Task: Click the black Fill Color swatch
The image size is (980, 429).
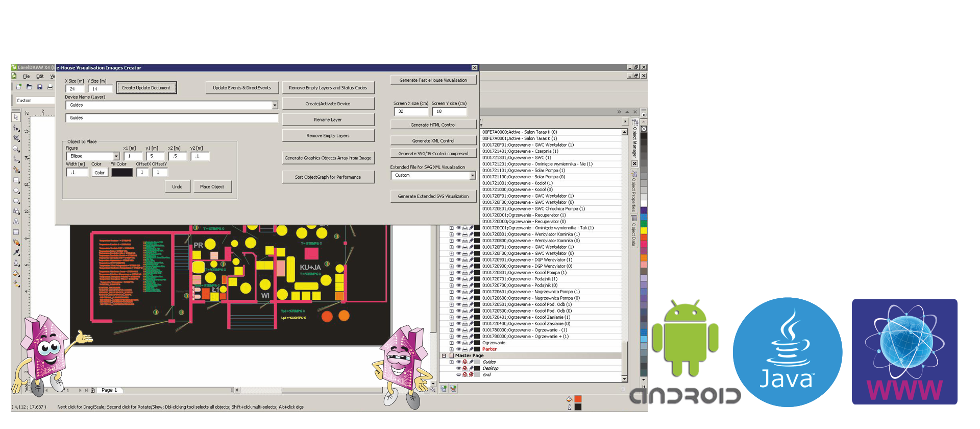Action: [x=122, y=172]
